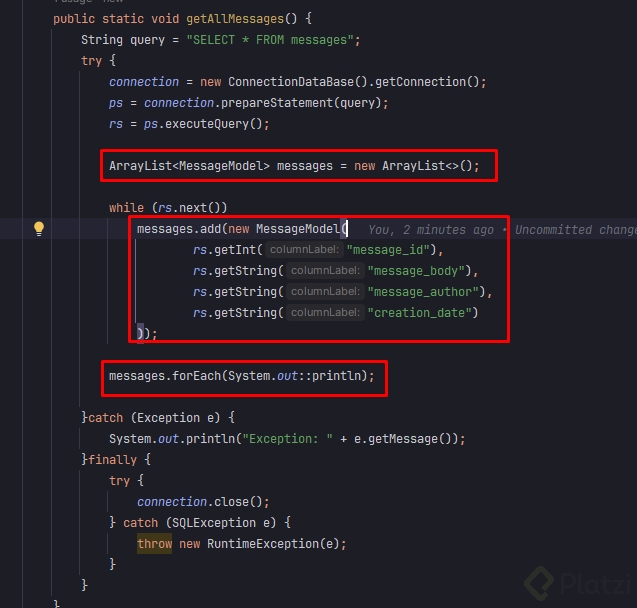Click ConnectionDataBase in the connection assignment
The height and width of the screenshot is (608, 637).
tap(291, 82)
